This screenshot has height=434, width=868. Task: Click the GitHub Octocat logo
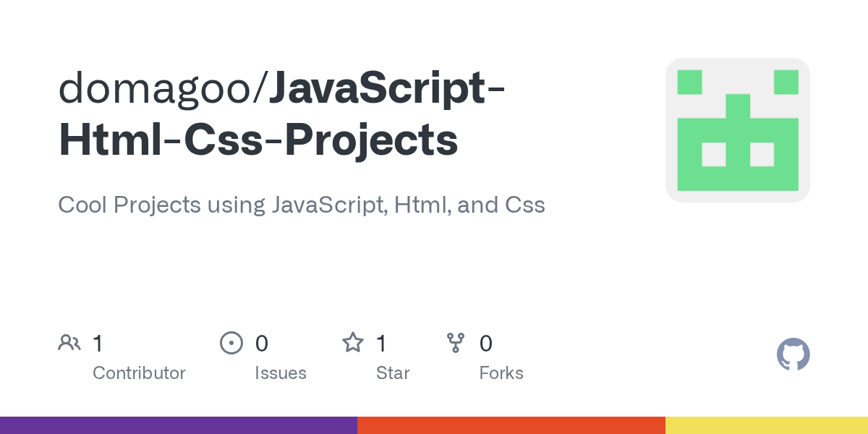point(793,354)
